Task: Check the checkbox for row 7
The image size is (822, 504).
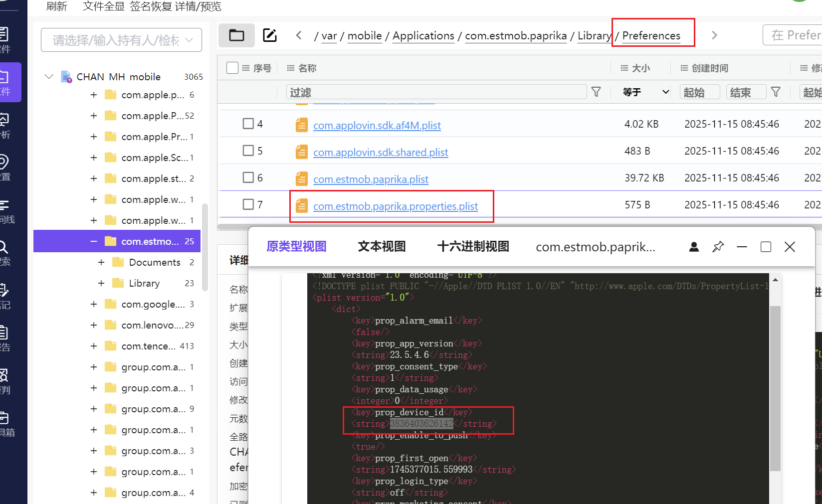Action: [x=248, y=204]
